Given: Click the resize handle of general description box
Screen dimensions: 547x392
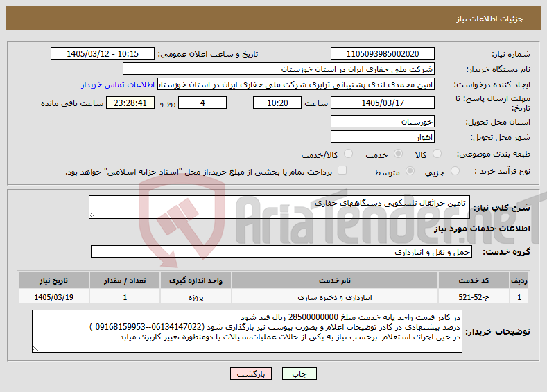Looking at the screenshot, I should [x=92, y=215].
